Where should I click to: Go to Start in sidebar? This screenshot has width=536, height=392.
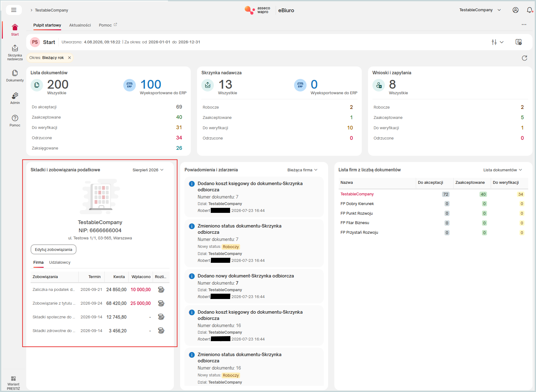[x=15, y=30]
